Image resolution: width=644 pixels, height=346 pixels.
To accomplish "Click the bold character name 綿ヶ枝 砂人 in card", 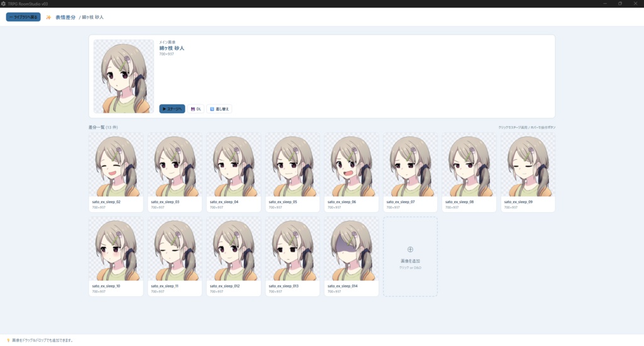I will click(172, 48).
